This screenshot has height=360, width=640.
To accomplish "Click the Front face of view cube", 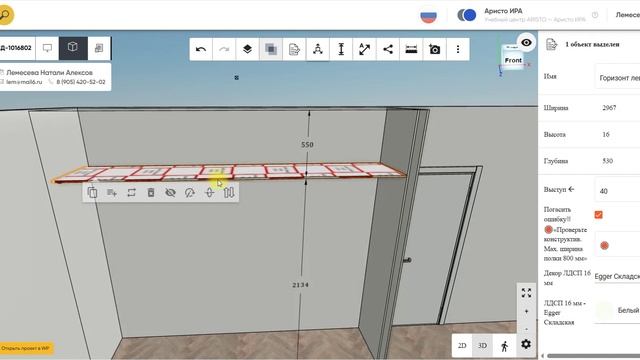I will click(513, 60).
